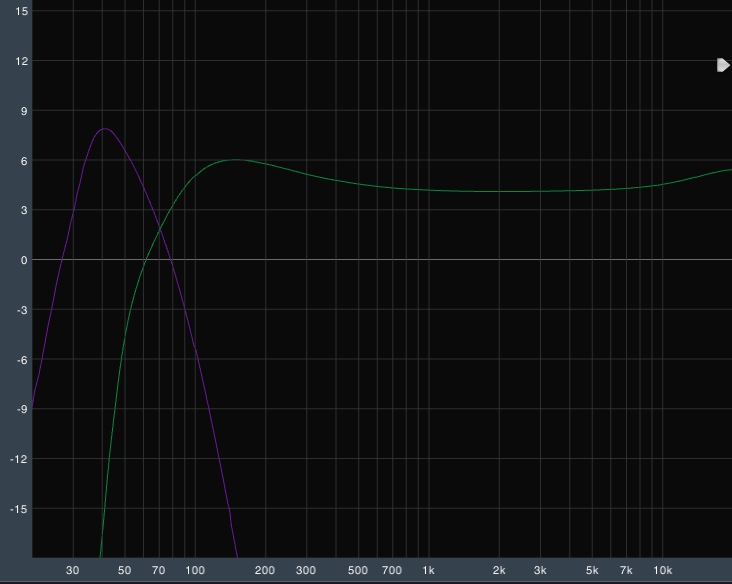The width and height of the screenshot is (732, 584).
Task: Click the 2k frequency label
Action: [x=499, y=570]
